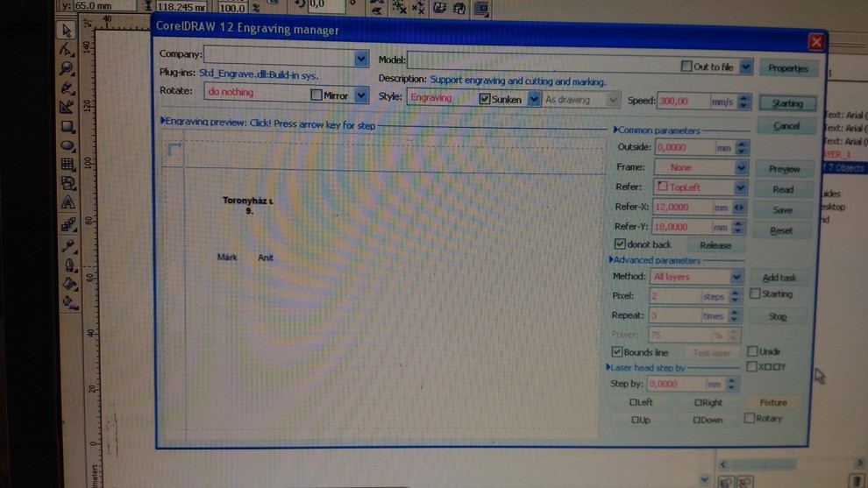Disable the Bounds line checkbox

coord(617,352)
